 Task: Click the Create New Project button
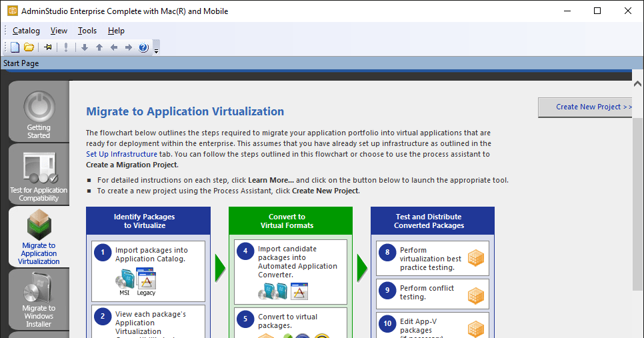tap(589, 107)
